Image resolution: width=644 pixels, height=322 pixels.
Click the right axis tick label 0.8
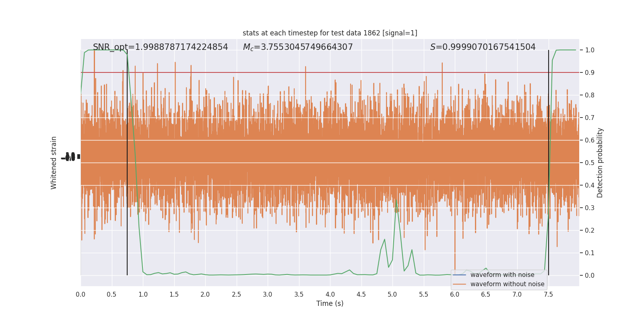tap(590, 95)
